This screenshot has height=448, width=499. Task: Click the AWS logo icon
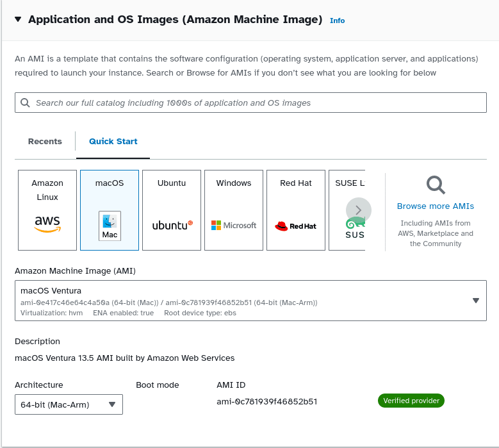pos(47,224)
